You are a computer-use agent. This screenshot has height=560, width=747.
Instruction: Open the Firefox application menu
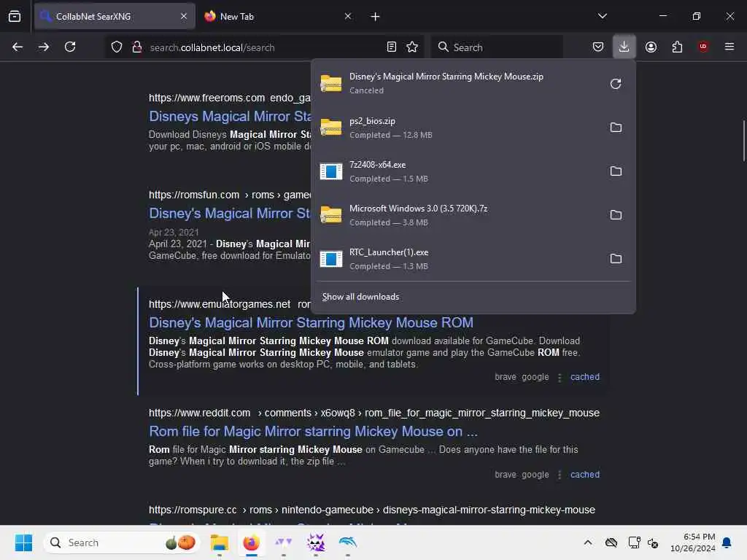point(729,47)
